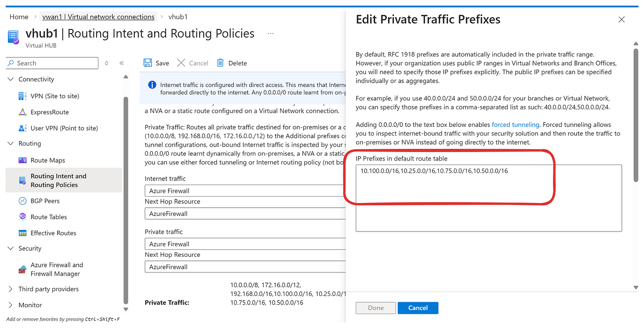Click the Routing Intent and Routing Policies icon
This screenshot has height=328, width=644.
click(x=23, y=181)
